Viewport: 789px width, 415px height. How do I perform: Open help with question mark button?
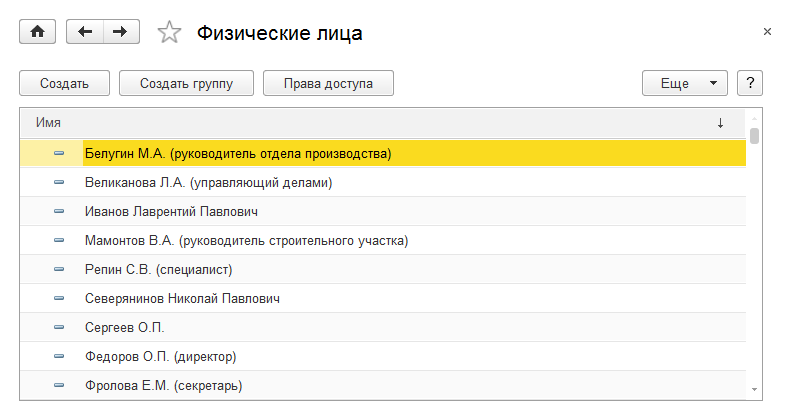click(749, 83)
